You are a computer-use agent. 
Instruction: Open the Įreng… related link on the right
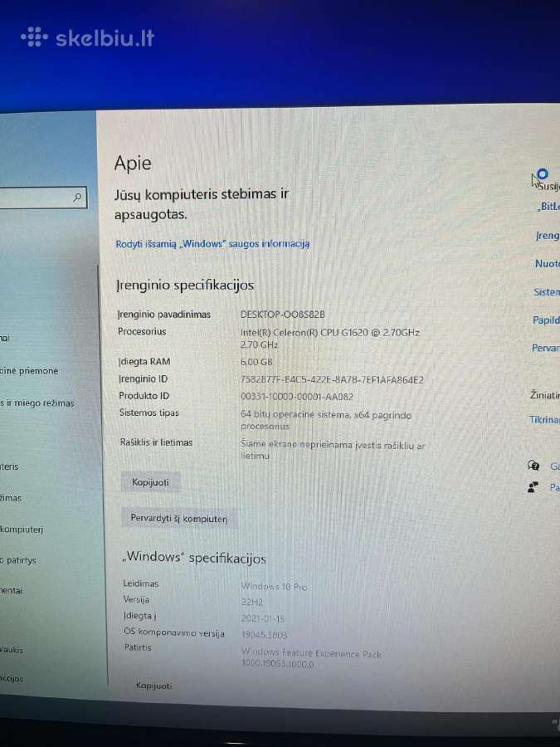point(548,236)
